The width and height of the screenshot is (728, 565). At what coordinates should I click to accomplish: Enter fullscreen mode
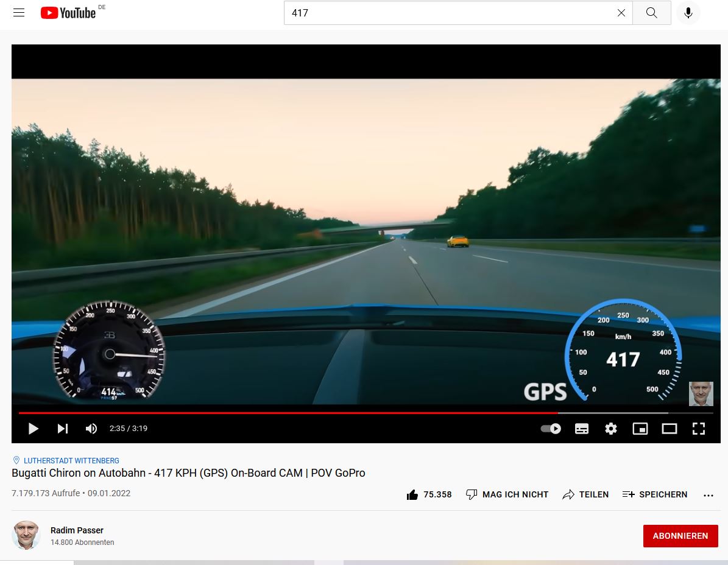(x=698, y=429)
